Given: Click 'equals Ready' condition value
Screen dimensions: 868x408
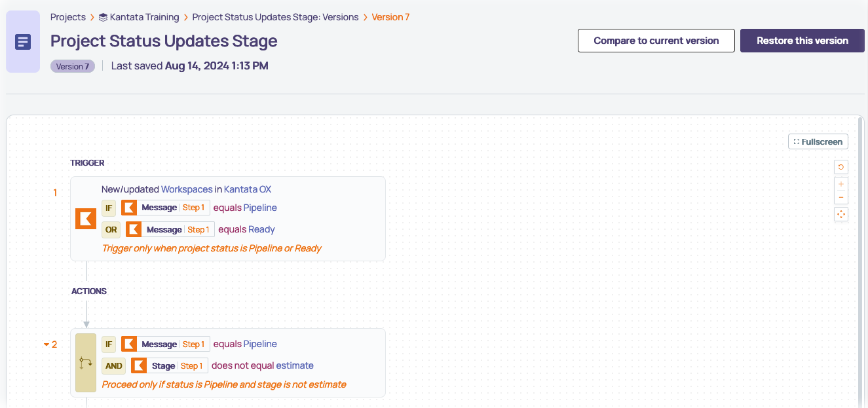Looking at the screenshot, I should 246,229.
